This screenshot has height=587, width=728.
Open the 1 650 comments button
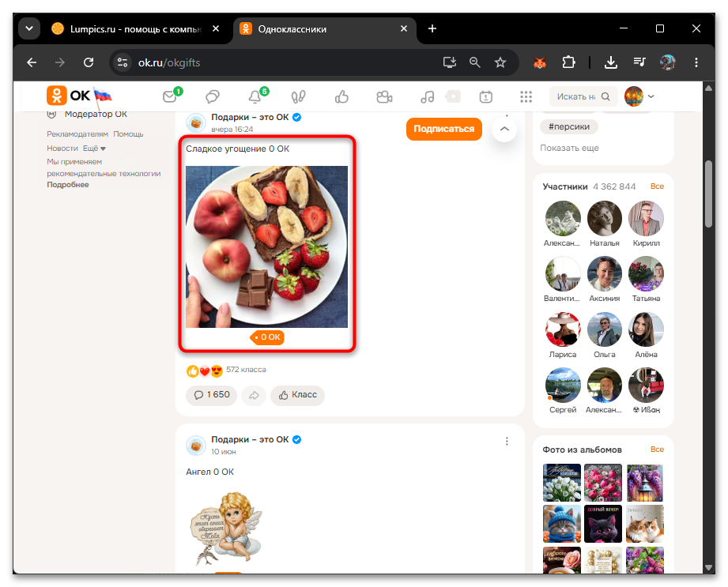click(x=211, y=395)
